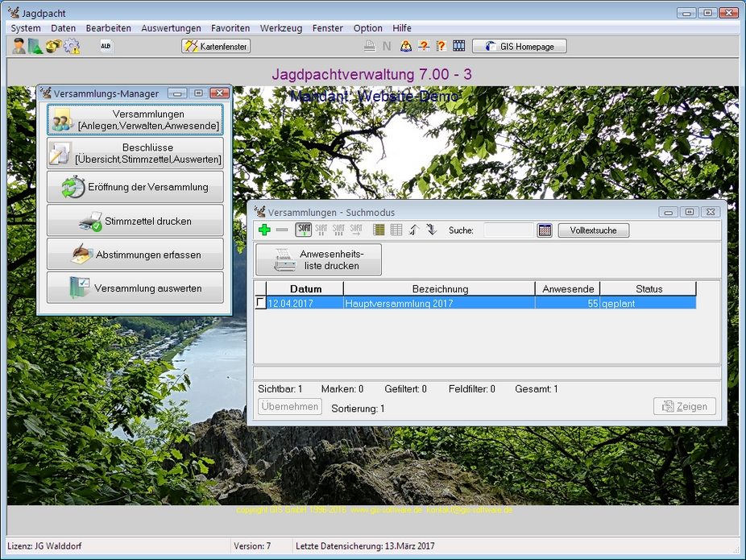Click the green plus add-record icon
The image size is (746, 560).
click(264, 230)
